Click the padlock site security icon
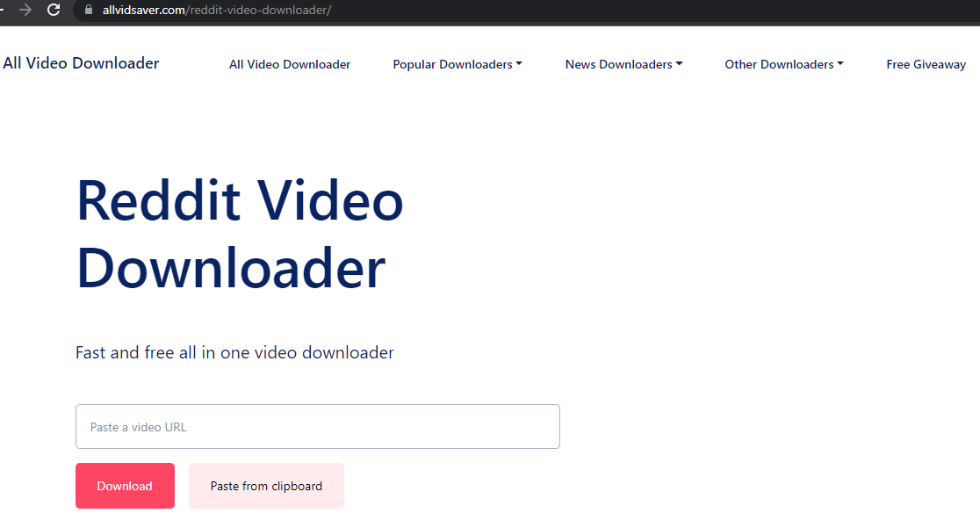 coord(89,10)
